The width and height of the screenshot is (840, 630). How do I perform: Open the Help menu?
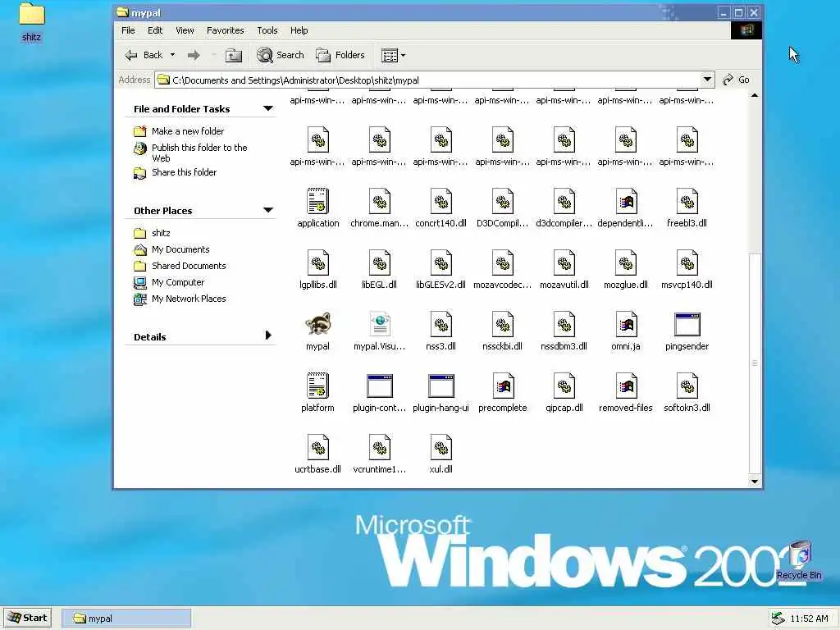(x=299, y=30)
